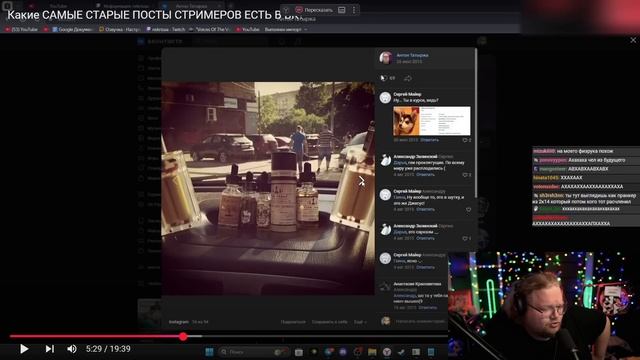Like Александр's comment about прокисшая

467,175
